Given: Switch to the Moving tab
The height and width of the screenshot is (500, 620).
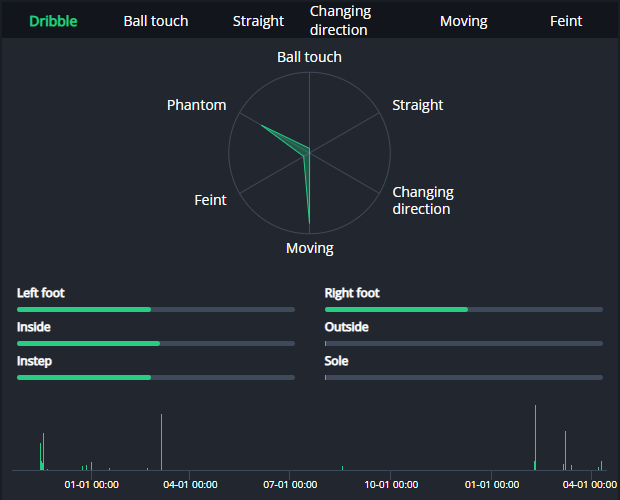Looking at the screenshot, I should (x=464, y=21).
